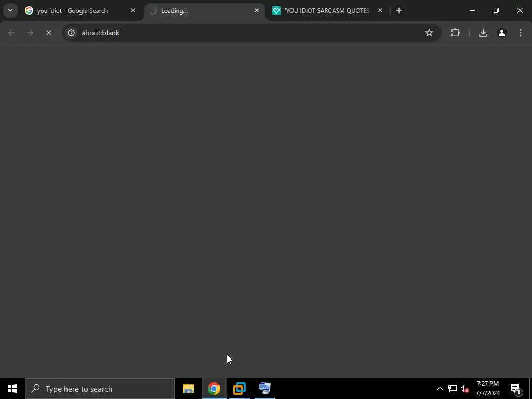The image size is (532, 399).
Task: Open the computer monitor app in taskbar
Action: (x=264, y=389)
